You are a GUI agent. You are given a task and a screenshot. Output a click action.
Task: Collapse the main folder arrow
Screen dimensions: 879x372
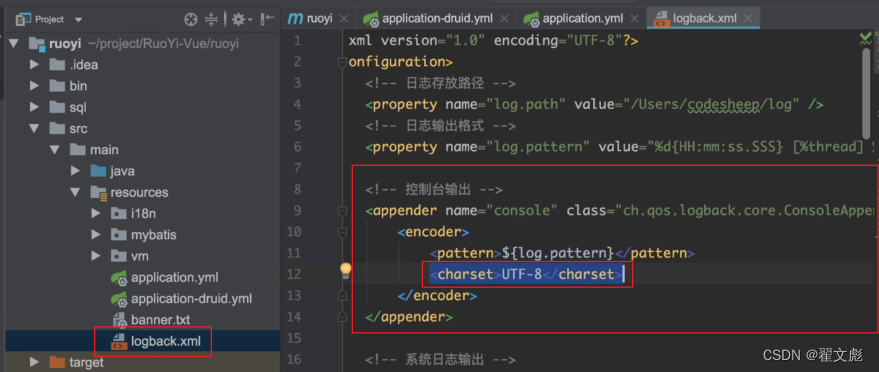54,150
